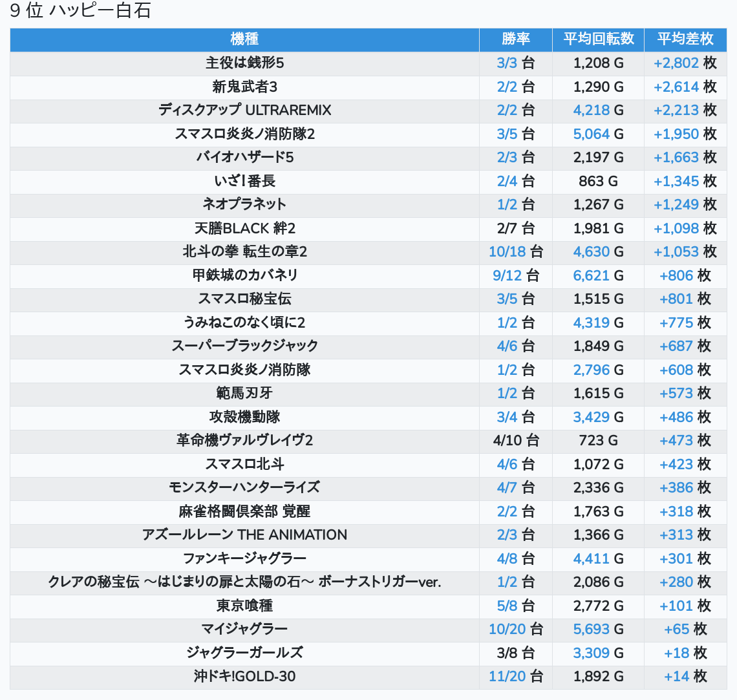This screenshot has height=700, width=737.
Task: Open the 4,411 rotations link for ファンキージャグラー
Action: coord(591,559)
